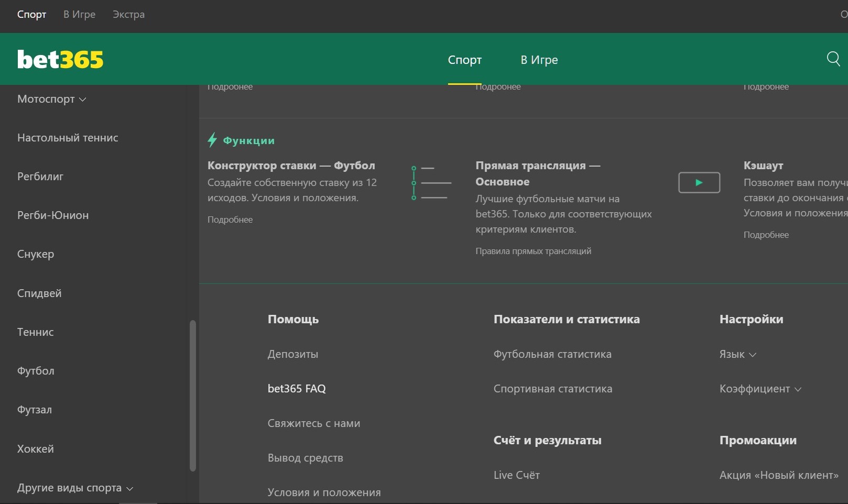Click the Промоакции footer heading
The height and width of the screenshot is (504, 848).
(x=758, y=441)
